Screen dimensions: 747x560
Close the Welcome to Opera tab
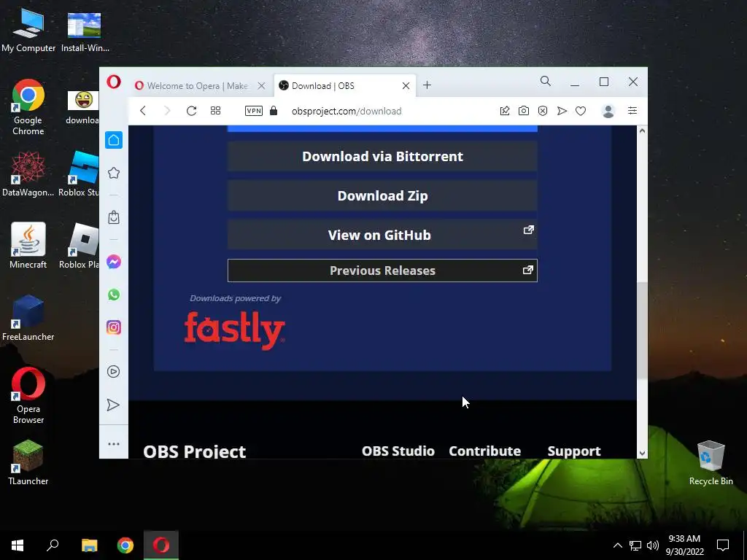261,86
